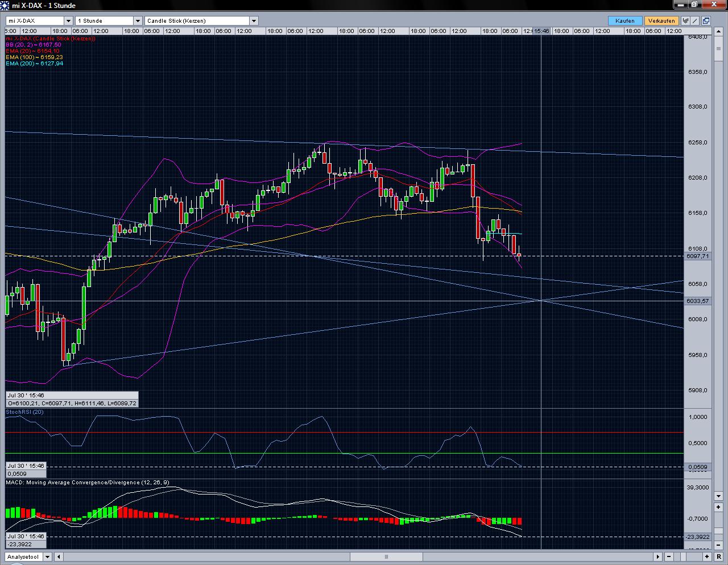Screen dimensions: 728x565
Task: Minimize the chart window
Action: [681, 4]
